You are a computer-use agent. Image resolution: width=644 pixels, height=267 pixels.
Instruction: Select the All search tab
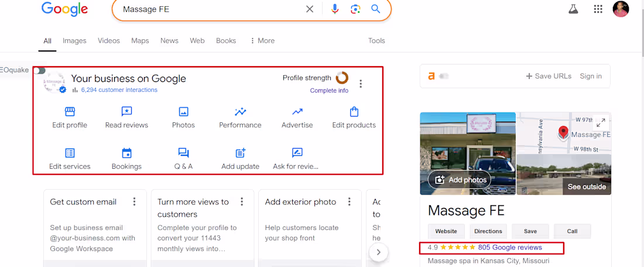tap(47, 40)
